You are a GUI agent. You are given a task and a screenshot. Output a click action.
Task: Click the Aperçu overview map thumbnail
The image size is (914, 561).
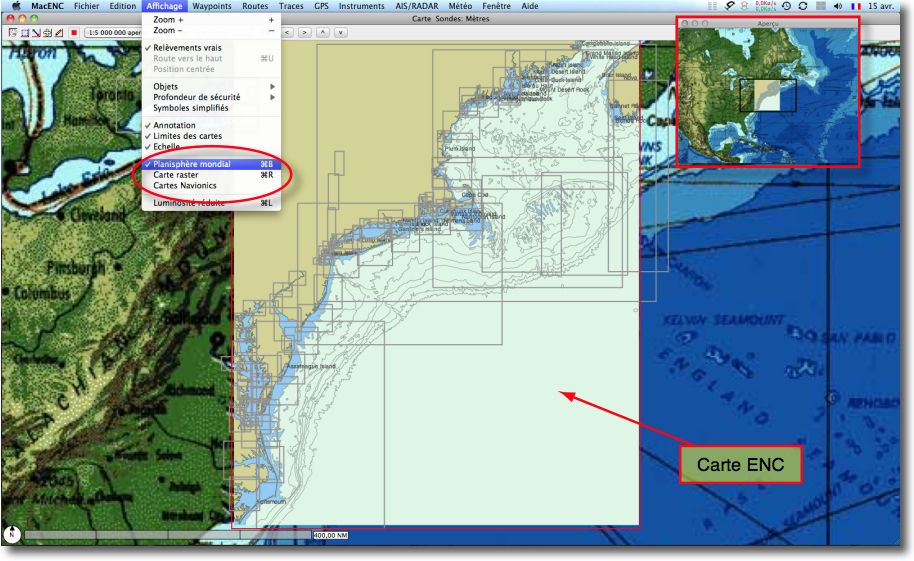click(x=768, y=96)
